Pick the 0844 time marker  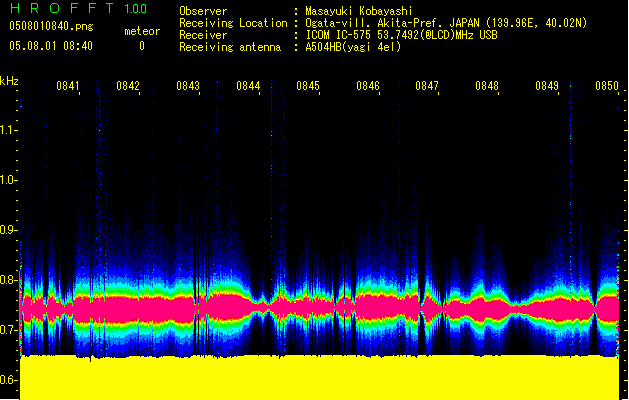tap(248, 87)
